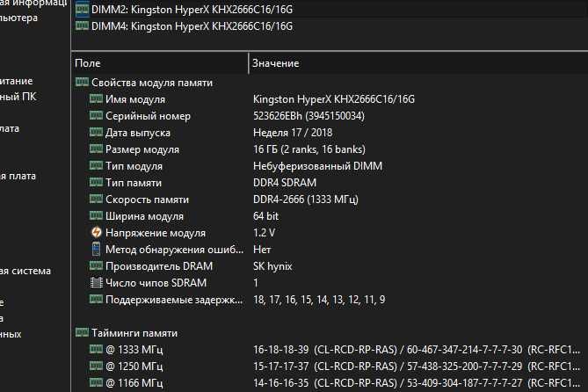Click the voltage value '1.2 V'
This screenshot has width=588, height=392.
point(264,233)
